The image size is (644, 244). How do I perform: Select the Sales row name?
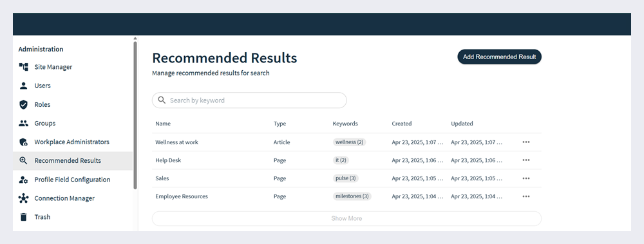click(162, 178)
